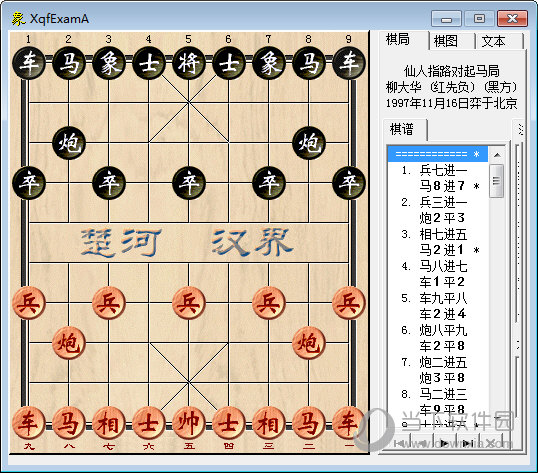Select the black horse on file 8
This screenshot has height=473, width=538.
pyautogui.click(x=308, y=63)
